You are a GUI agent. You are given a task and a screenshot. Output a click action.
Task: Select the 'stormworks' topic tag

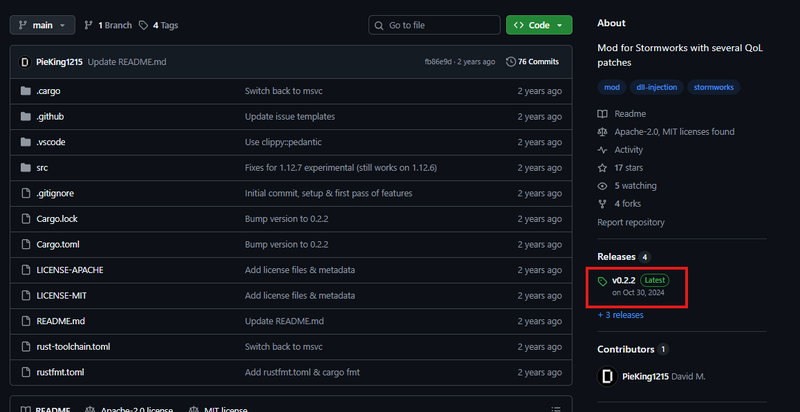tap(714, 87)
